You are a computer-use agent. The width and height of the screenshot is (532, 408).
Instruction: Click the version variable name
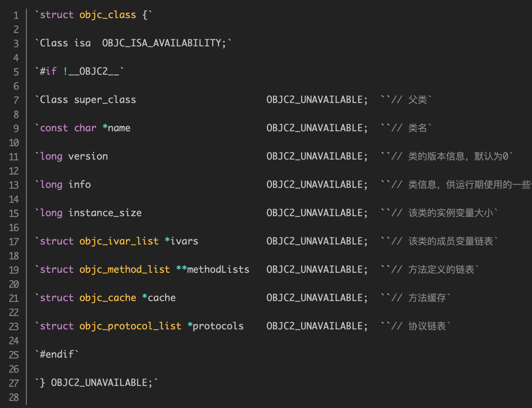tap(88, 156)
